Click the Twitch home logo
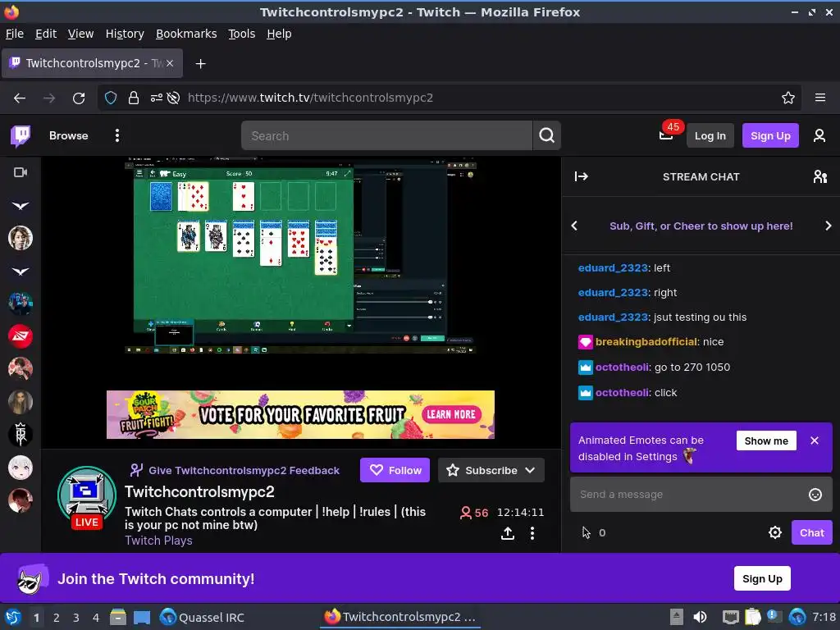The height and width of the screenshot is (630, 840). coord(21,136)
